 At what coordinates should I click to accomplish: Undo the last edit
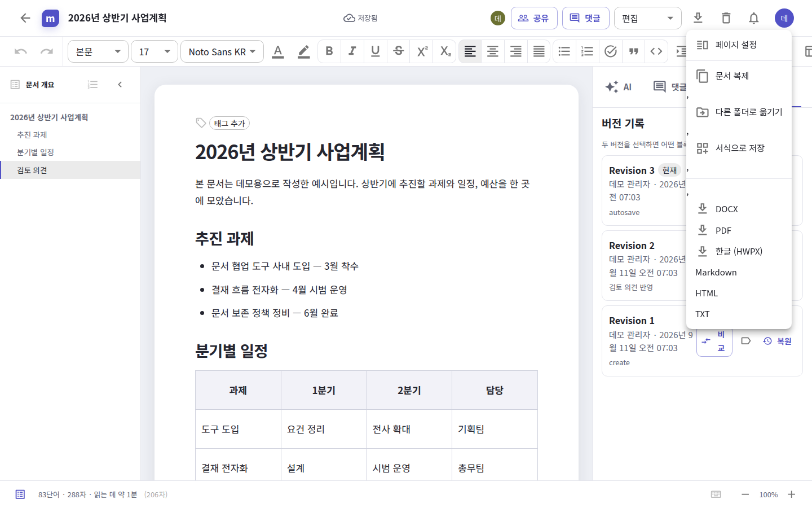coord(21,51)
